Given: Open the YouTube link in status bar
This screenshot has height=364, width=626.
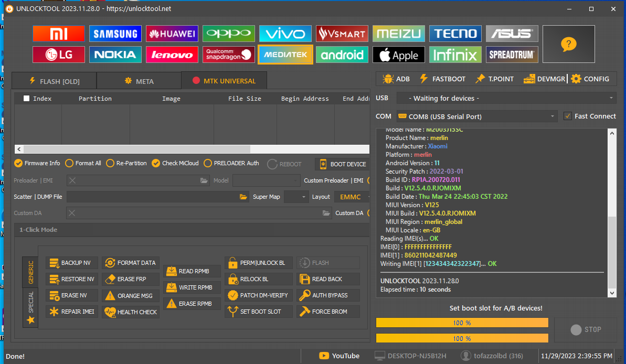Looking at the screenshot, I should [339, 356].
